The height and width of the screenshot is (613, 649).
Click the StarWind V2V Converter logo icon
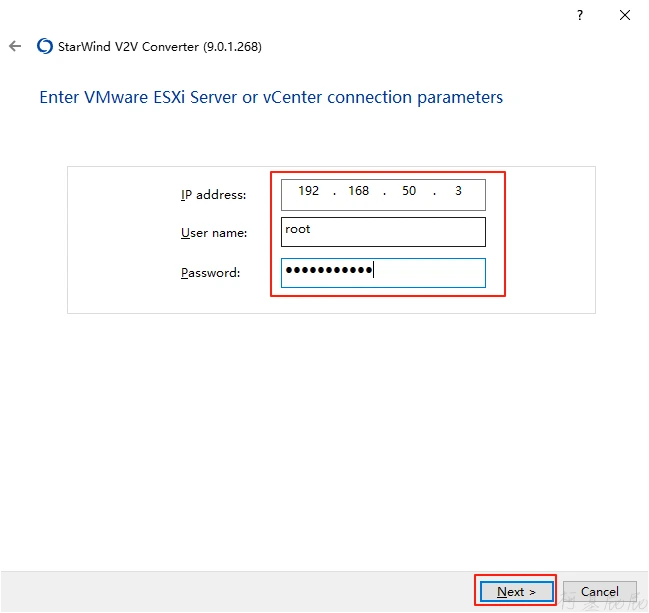44,46
